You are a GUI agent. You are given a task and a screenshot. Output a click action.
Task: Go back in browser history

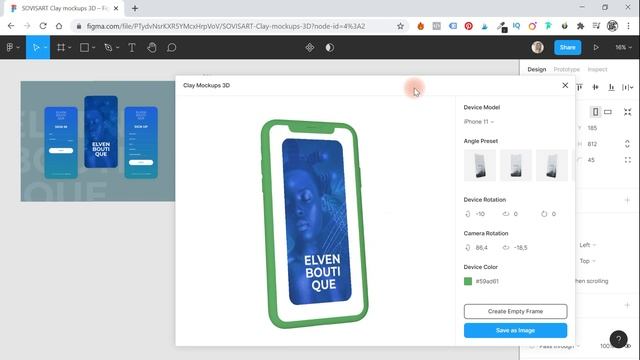coord(11,26)
